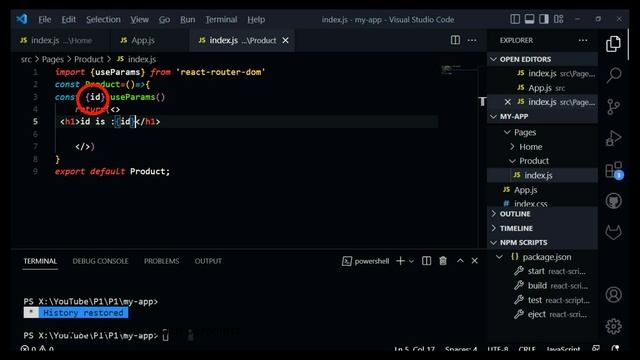Toggle panel layout icon in title bar
Viewport: 640px width, 360px height.
coord(529,19)
